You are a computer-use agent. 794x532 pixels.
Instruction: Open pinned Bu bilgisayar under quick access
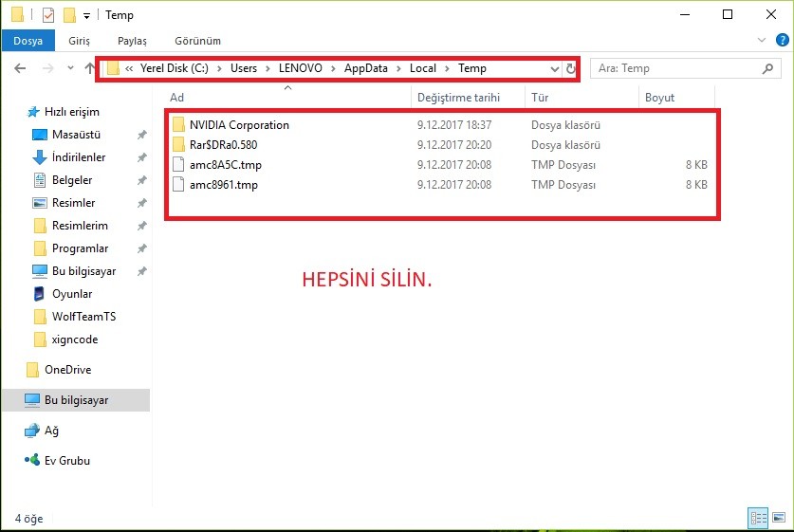[x=83, y=271]
